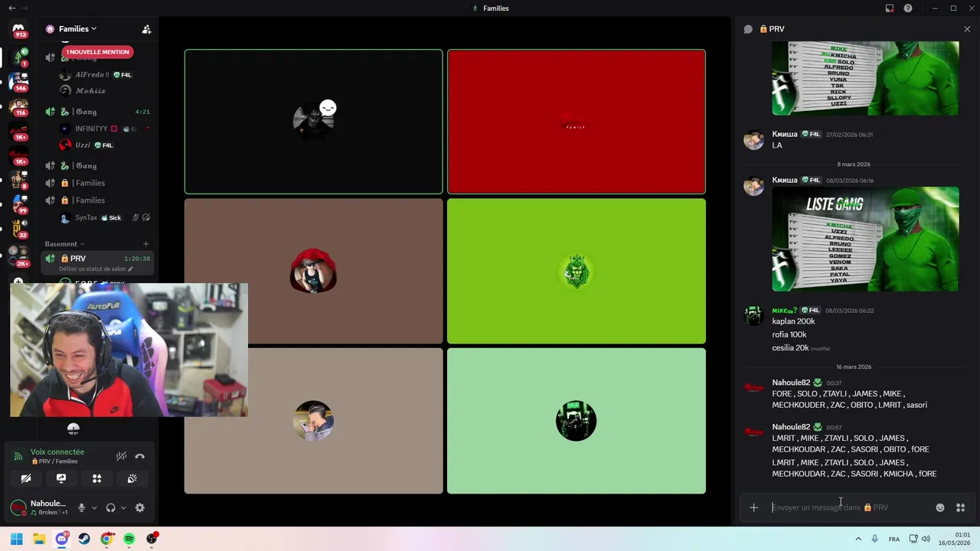Open the emoji picker
This screenshot has height=551, width=980.
tap(940, 507)
